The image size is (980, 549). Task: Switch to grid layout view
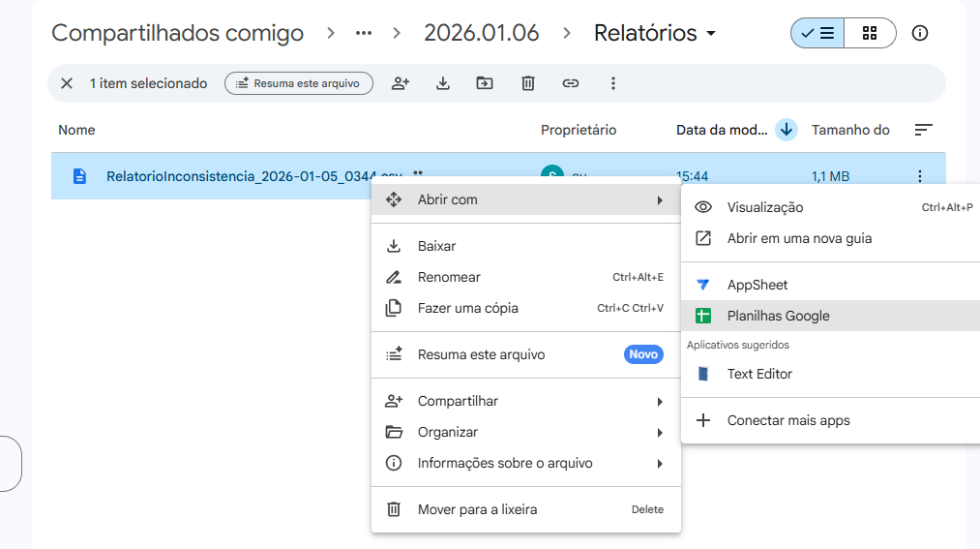(x=869, y=33)
